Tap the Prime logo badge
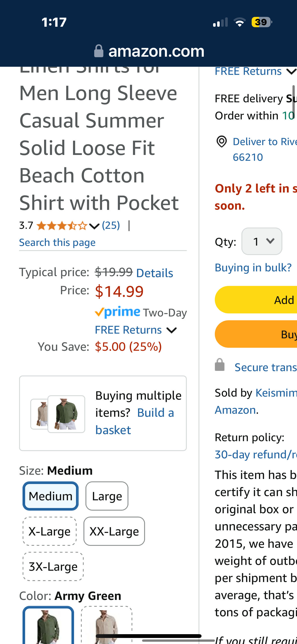Screen dimensions: 297x644 pyautogui.click(x=117, y=312)
